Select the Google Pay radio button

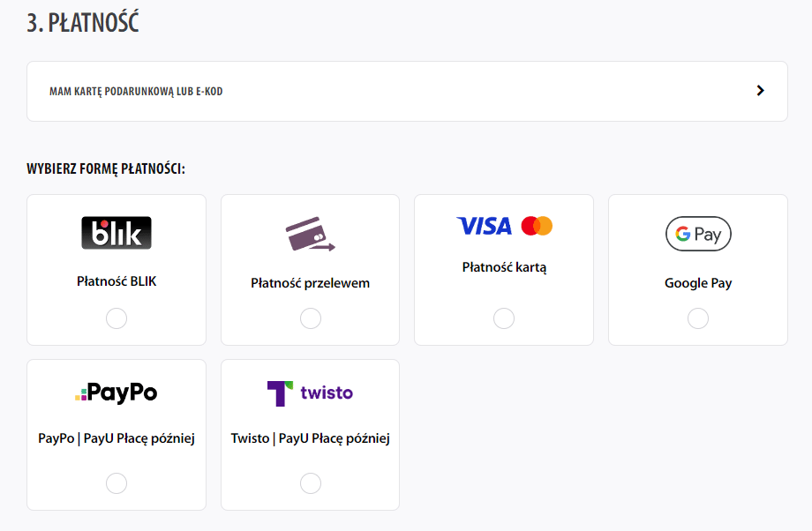698,318
